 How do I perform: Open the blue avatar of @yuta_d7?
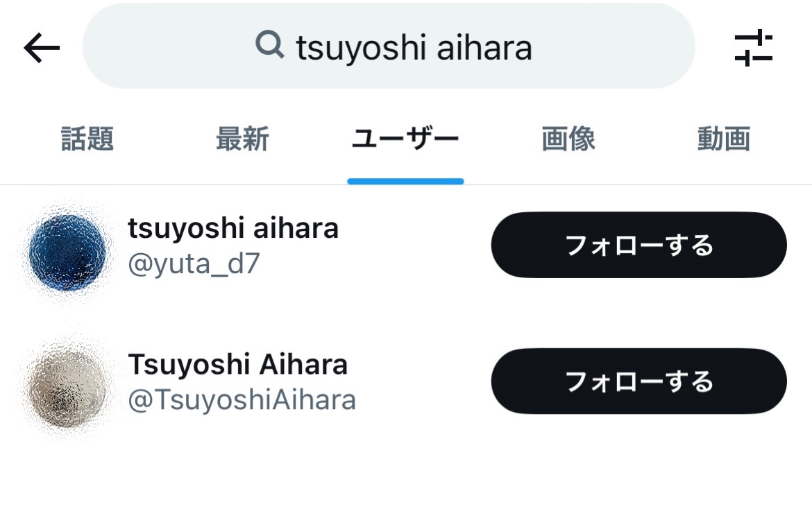(x=67, y=252)
